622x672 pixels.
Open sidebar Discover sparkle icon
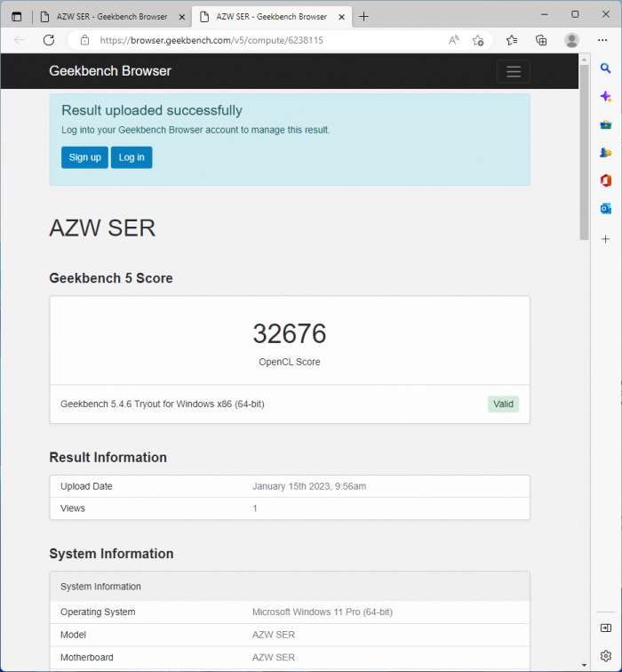tap(606, 96)
